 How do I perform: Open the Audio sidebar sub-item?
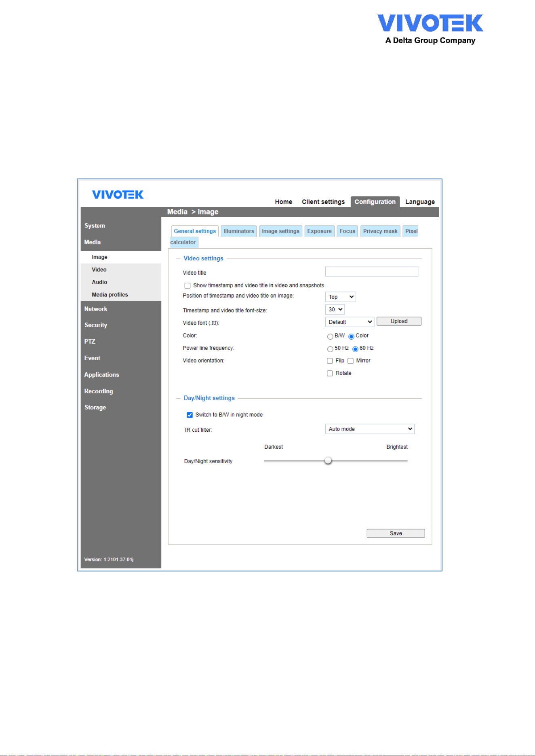click(x=121, y=282)
